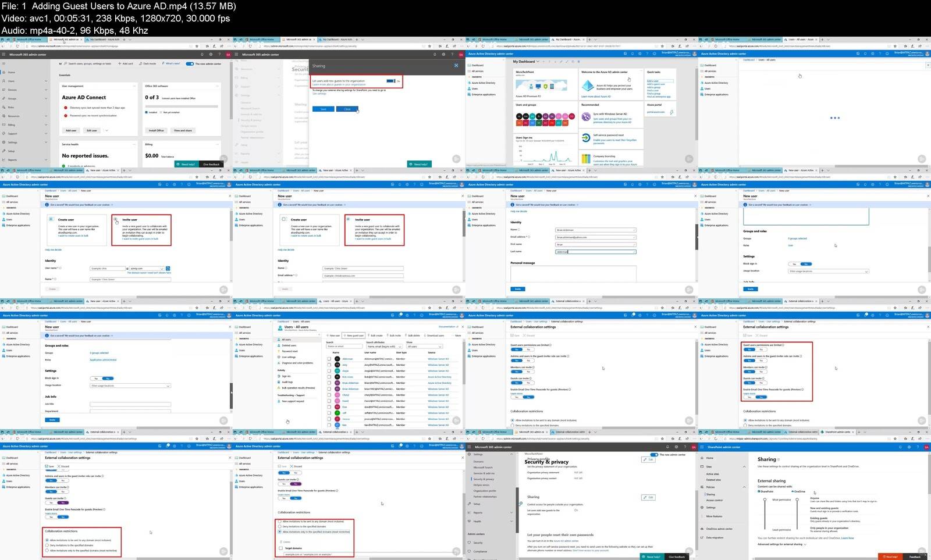Open Data migration in the SharePoint sidebar

click(713, 537)
